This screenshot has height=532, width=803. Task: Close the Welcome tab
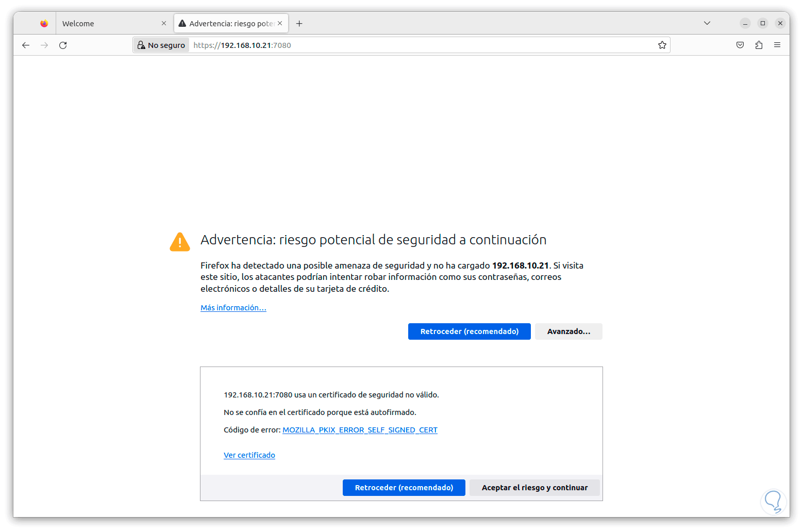click(164, 24)
